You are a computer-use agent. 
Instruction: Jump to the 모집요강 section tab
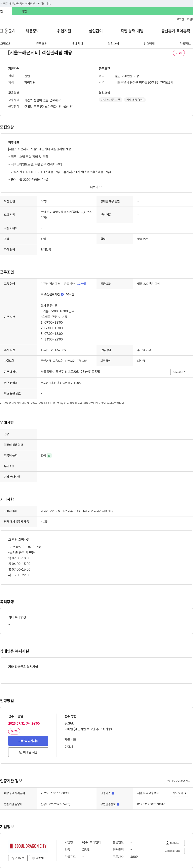[x=6, y=44]
